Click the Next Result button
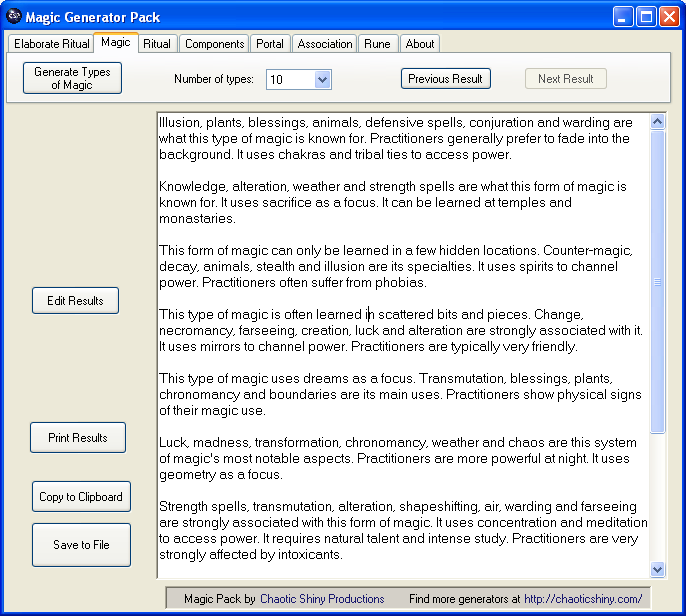The height and width of the screenshot is (616, 686). (566, 79)
